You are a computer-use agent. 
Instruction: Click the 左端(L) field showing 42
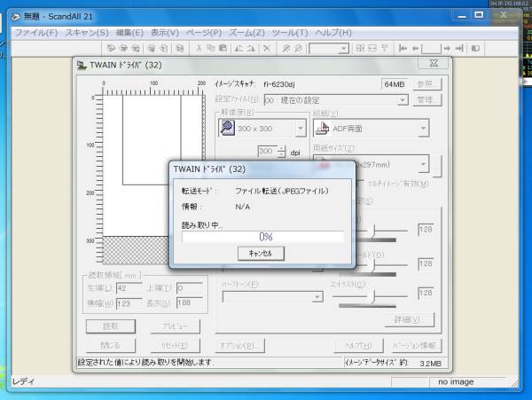pyautogui.click(x=129, y=288)
